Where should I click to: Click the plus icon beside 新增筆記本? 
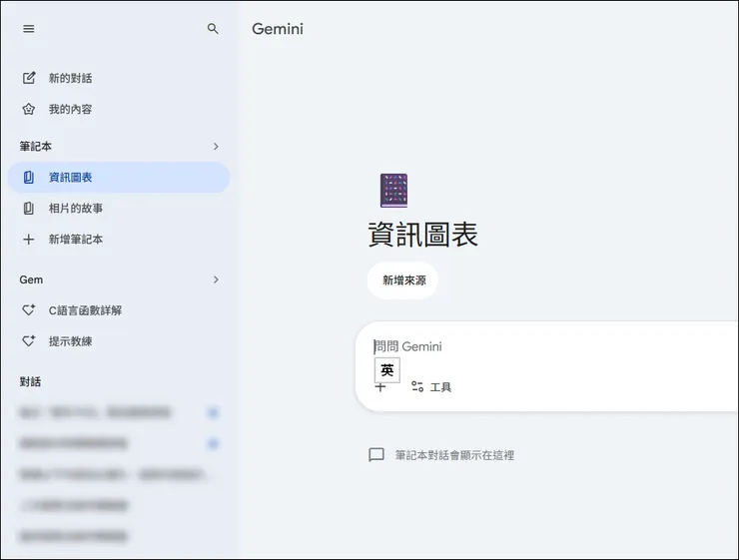click(29, 240)
